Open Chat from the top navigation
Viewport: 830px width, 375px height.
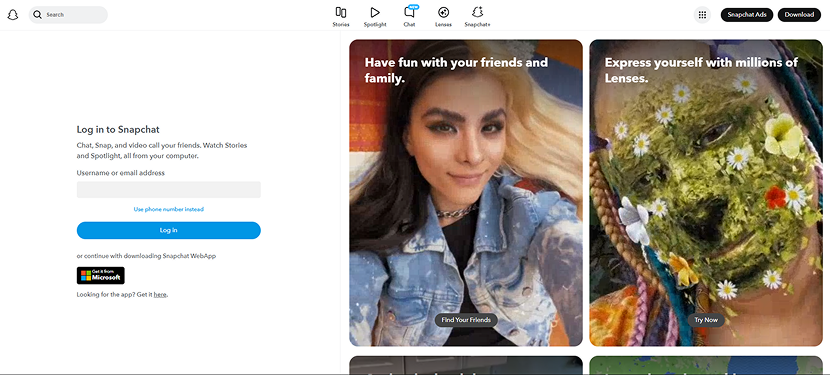point(409,17)
